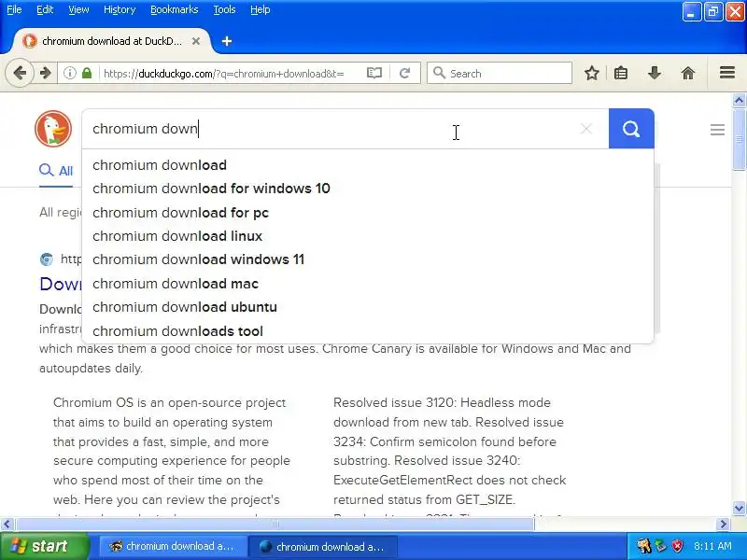Open the Edit menu
This screenshot has width=747, height=560.
tap(45, 9)
